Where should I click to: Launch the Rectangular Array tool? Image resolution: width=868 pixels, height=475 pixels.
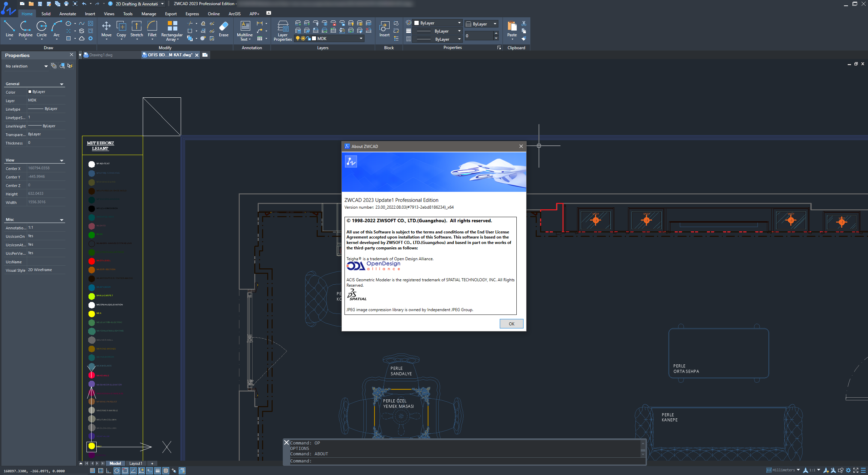click(x=172, y=31)
